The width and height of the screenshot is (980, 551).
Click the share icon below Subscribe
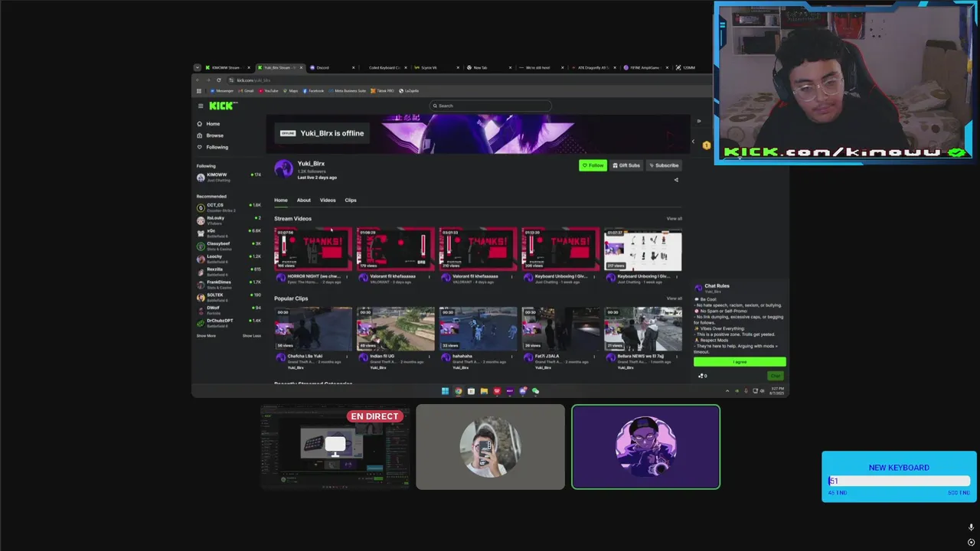click(676, 180)
